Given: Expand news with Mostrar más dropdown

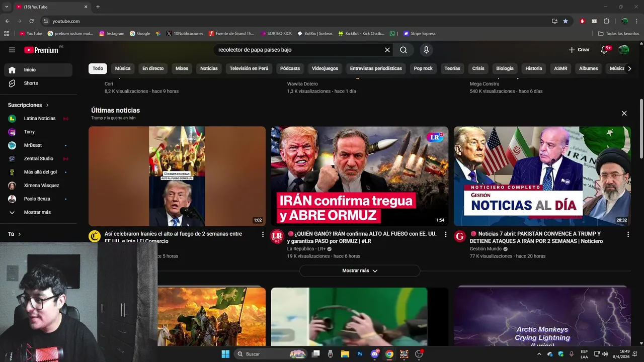Looking at the screenshot, I should pyautogui.click(x=360, y=270).
